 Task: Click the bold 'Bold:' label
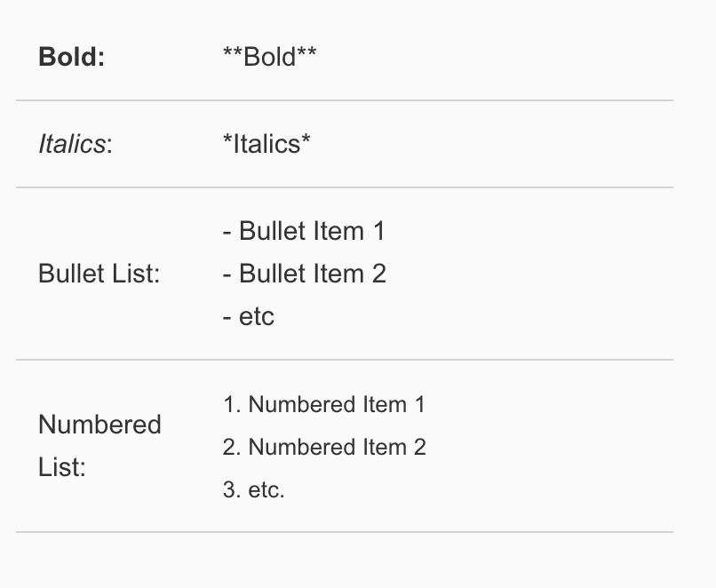[x=72, y=57]
